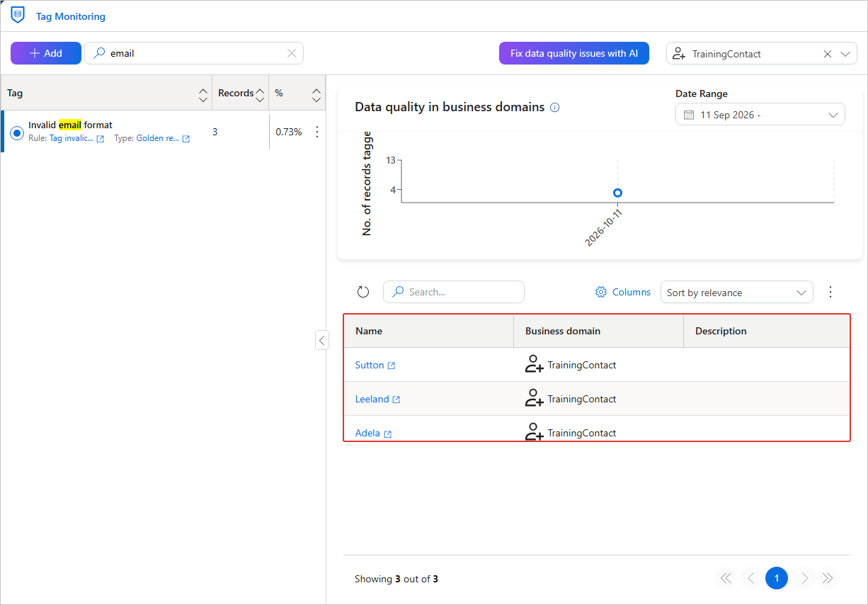Open the Leeland record link
Screen dimensions: 868x605
click(372, 400)
